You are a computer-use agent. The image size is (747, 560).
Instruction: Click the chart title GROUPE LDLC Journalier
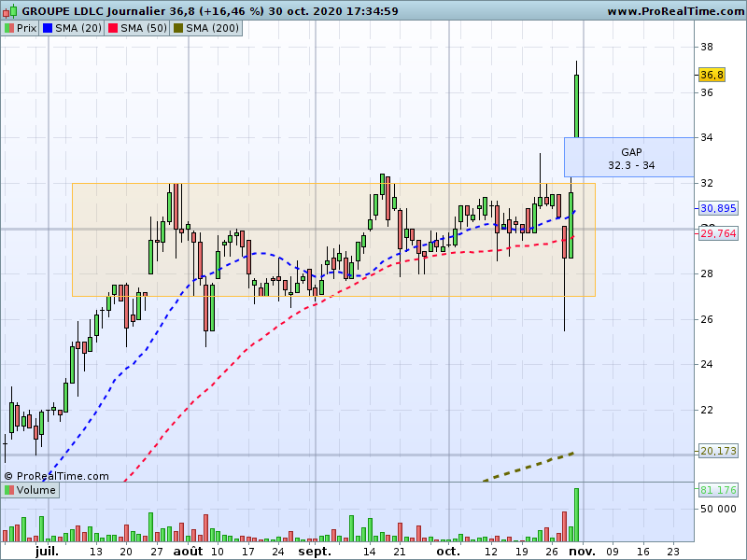coord(94,11)
